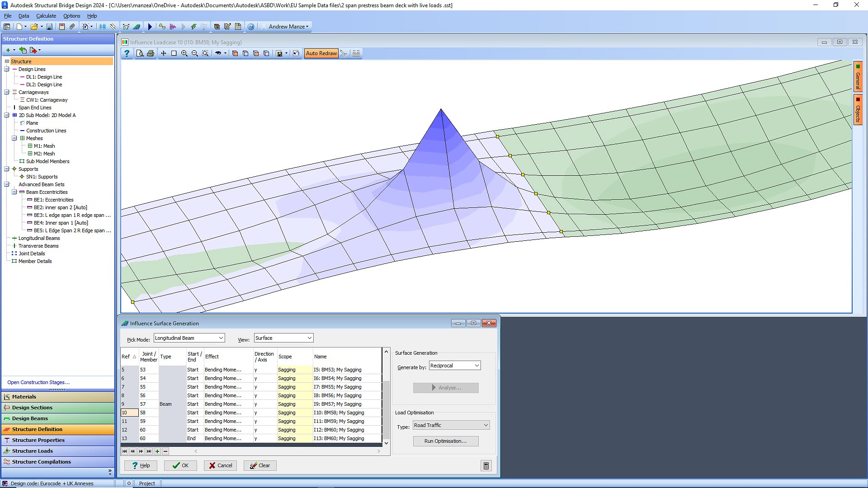
Task: Click the blue Analyse play icon
Action: tap(150, 27)
